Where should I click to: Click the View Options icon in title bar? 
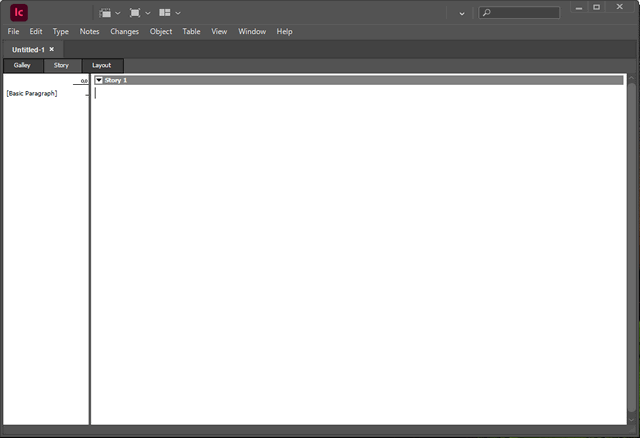pyautogui.click(x=105, y=12)
